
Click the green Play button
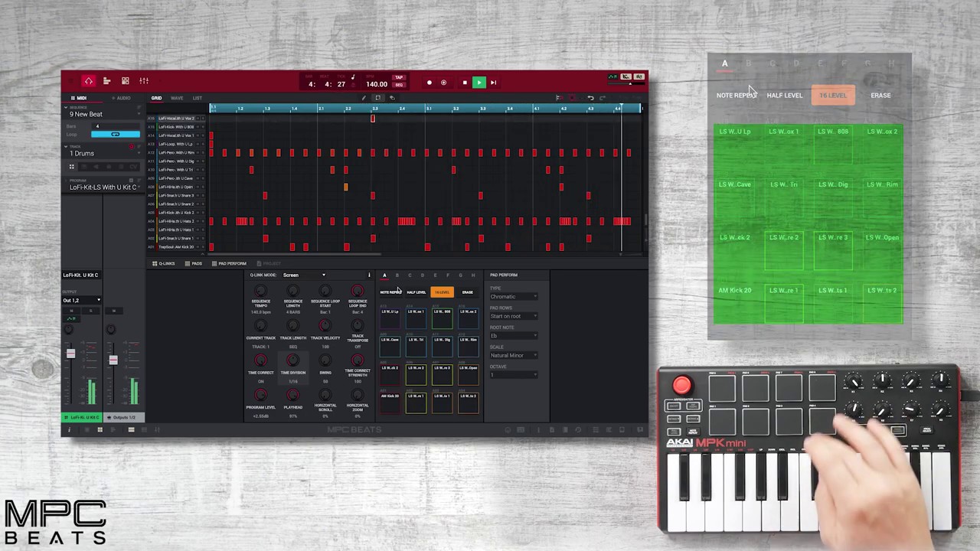pyautogui.click(x=479, y=83)
